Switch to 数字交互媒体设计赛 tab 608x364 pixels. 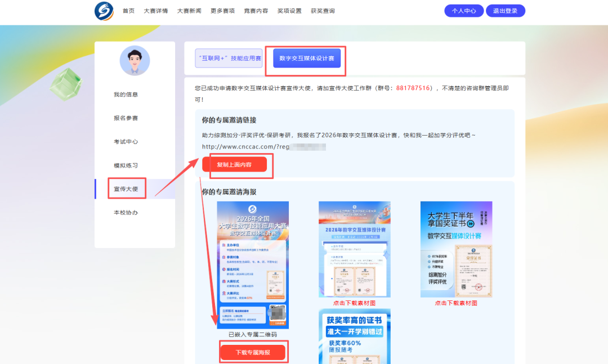point(307,58)
